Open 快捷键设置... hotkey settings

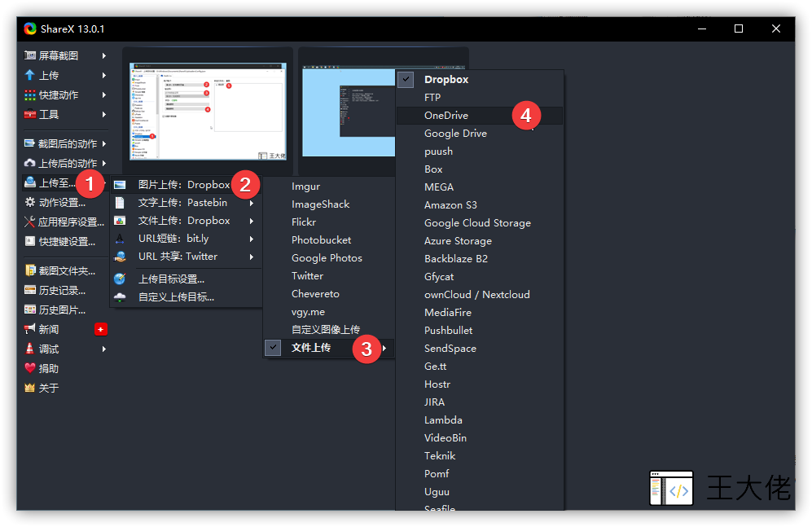(x=65, y=242)
